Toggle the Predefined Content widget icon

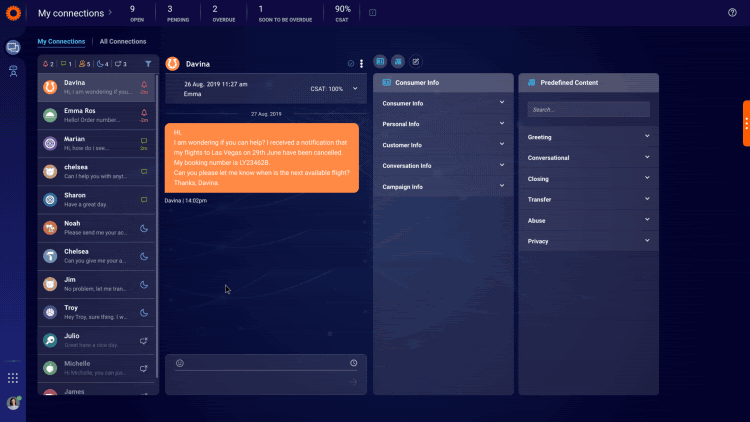(398, 62)
